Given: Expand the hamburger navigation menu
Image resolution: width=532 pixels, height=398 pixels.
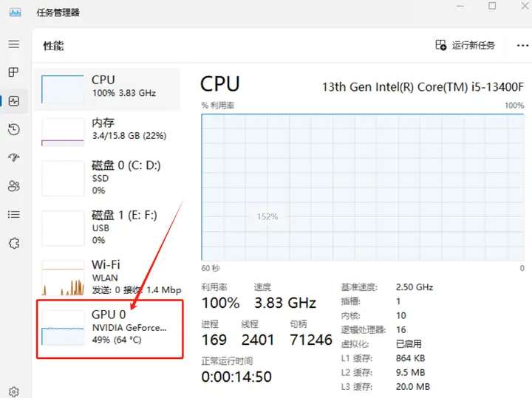Looking at the screenshot, I should [13, 44].
